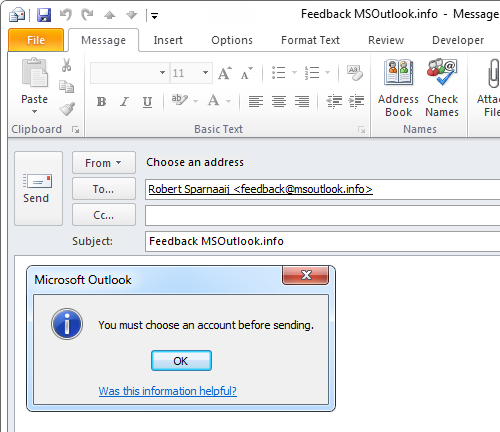Open the File tab

pos(36,40)
